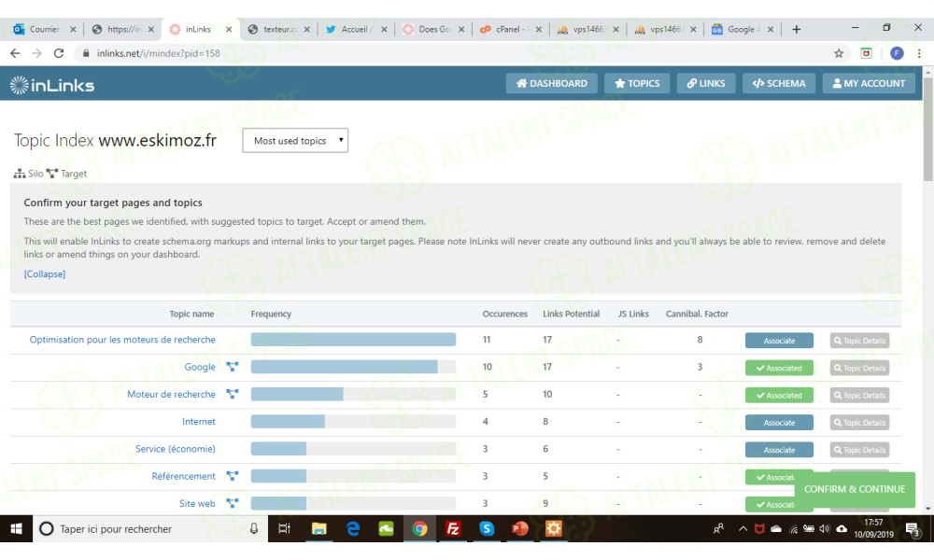The height and width of the screenshot is (560, 934).
Task: Click the target icon next to Site web
Action: (x=233, y=503)
